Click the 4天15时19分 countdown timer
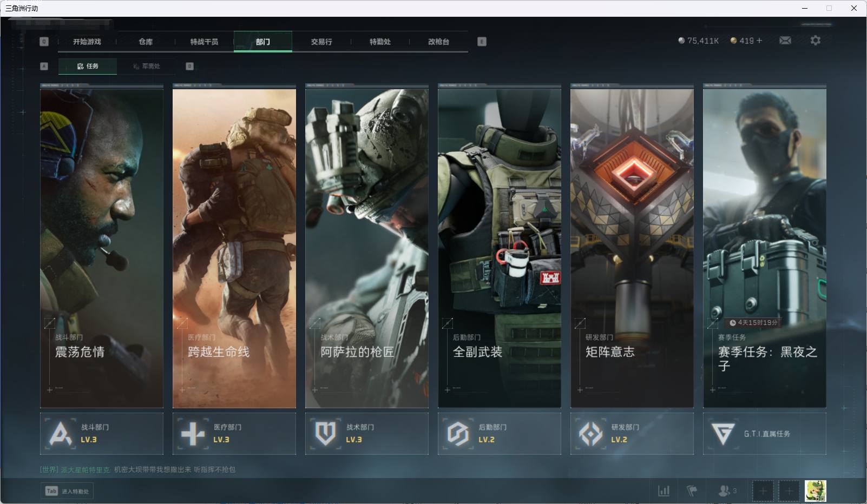The height and width of the screenshot is (504, 867). click(753, 323)
